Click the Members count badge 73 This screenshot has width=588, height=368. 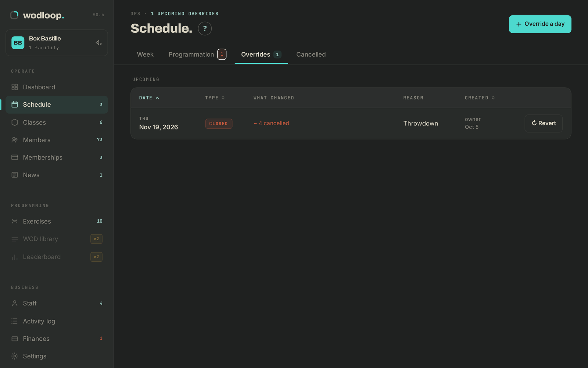click(100, 140)
